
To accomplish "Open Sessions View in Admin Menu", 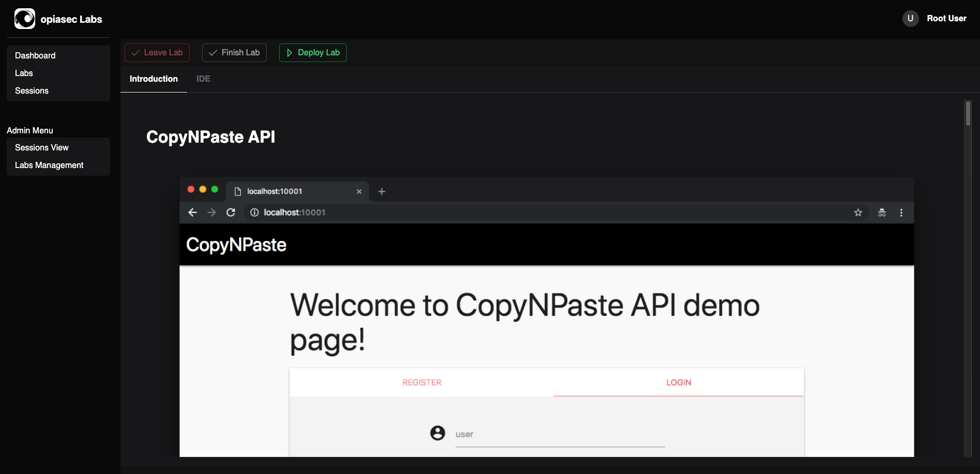I will [58, 147].
